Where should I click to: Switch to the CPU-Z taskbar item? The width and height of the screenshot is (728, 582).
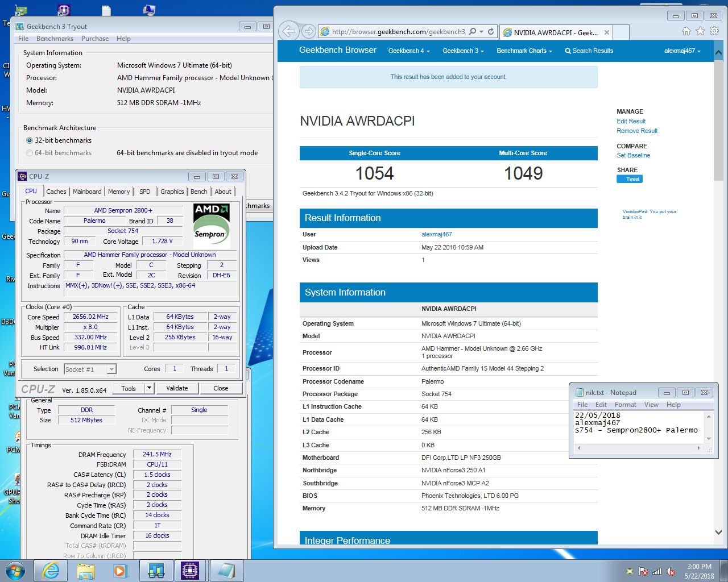pos(190,571)
